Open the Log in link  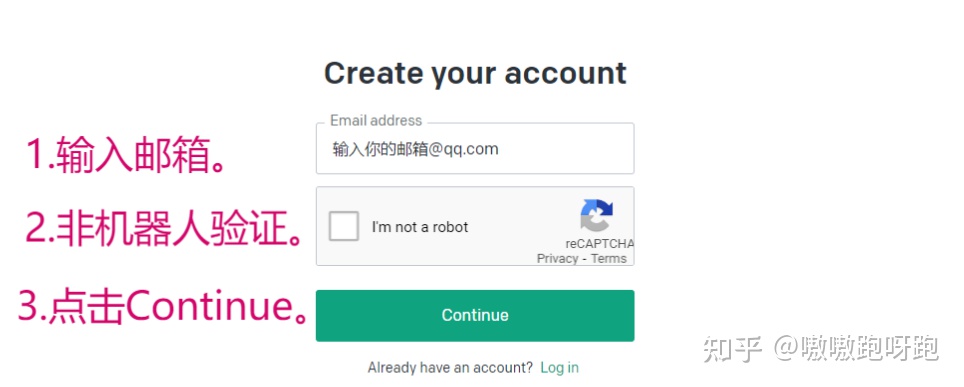pos(559,368)
